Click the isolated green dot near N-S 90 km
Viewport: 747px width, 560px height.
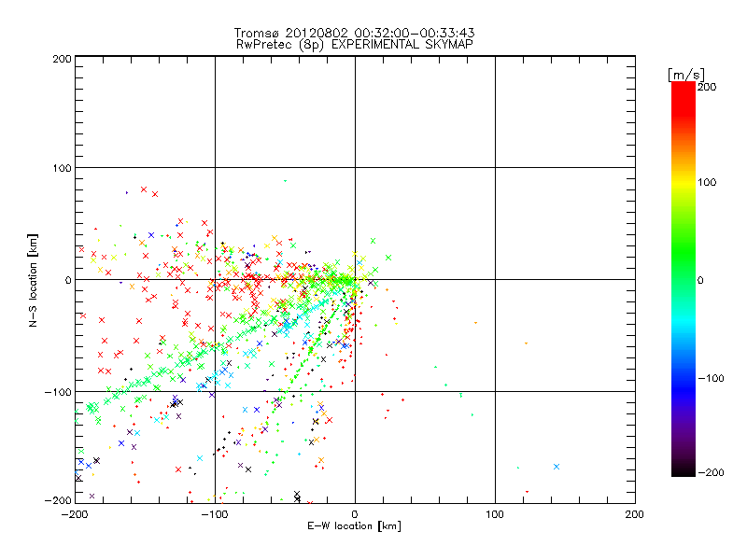(x=286, y=181)
